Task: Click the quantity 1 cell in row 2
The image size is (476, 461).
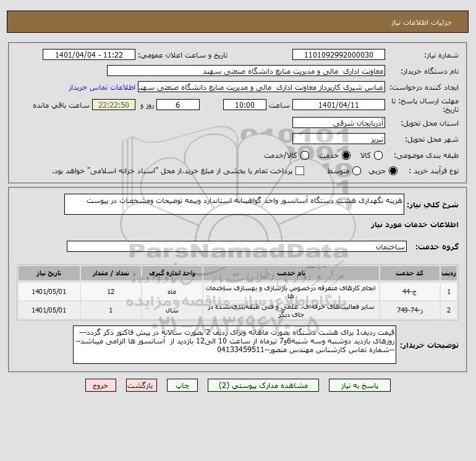Action: [111, 310]
